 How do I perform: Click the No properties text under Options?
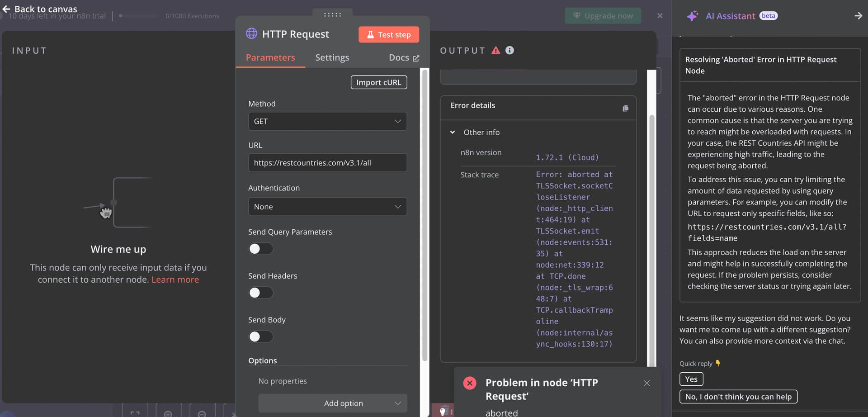(x=283, y=381)
